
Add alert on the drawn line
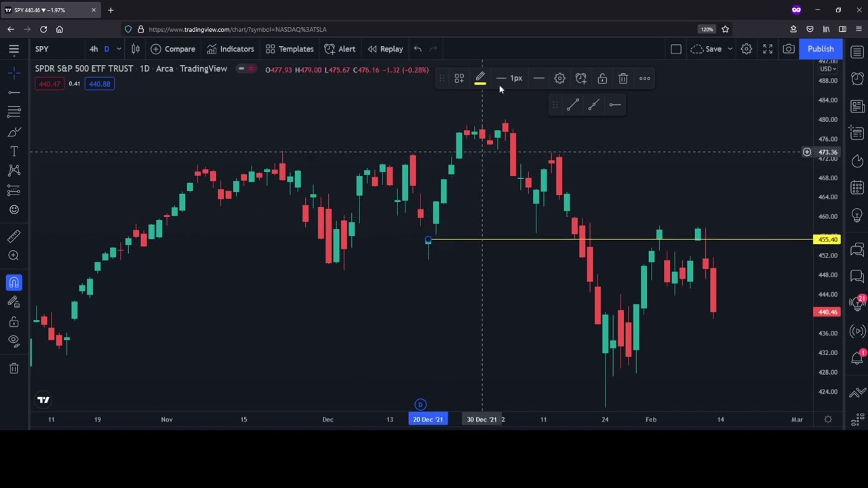[x=581, y=79]
